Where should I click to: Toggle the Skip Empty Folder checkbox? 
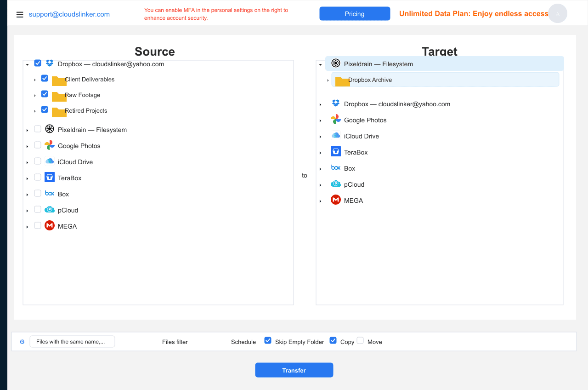click(x=268, y=340)
